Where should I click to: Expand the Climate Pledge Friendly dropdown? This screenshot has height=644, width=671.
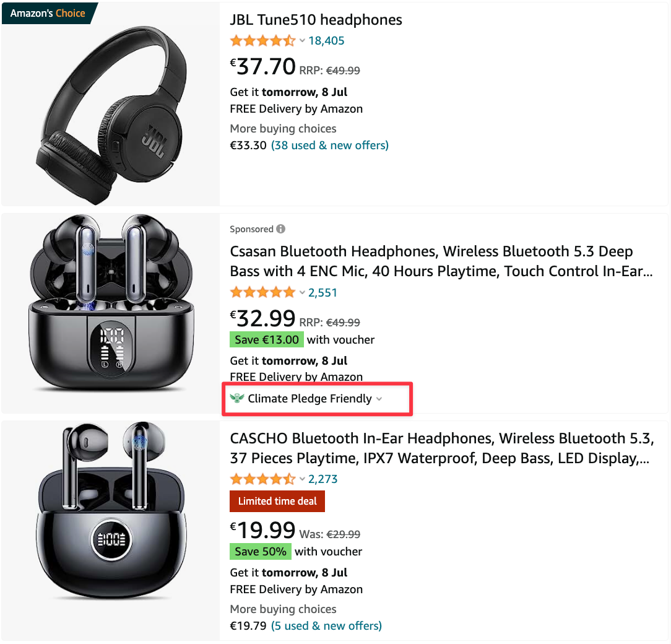click(x=379, y=399)
